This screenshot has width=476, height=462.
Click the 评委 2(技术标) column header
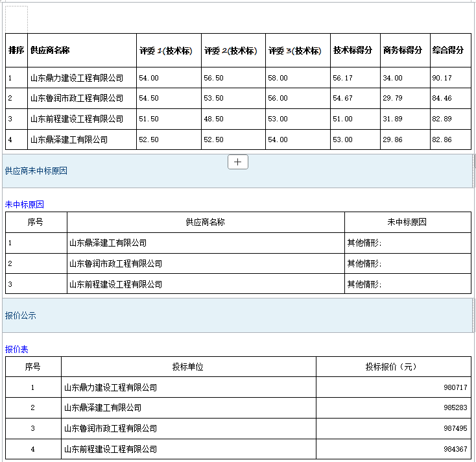click(231, 51)
